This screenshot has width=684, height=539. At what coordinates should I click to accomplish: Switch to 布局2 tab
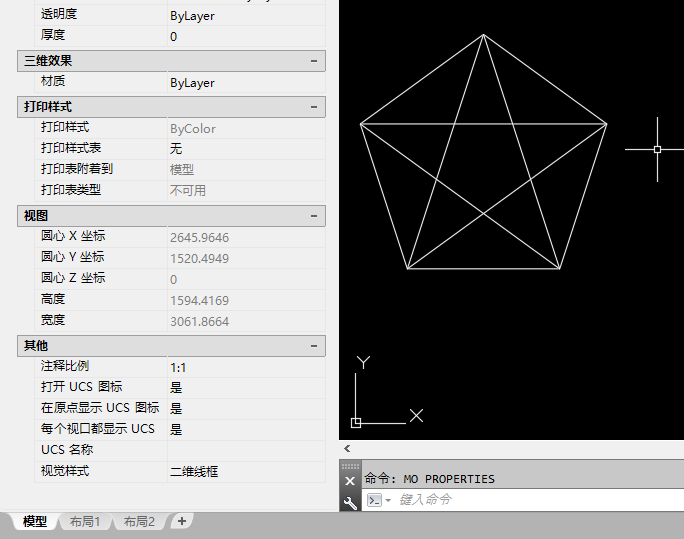pyautogui.click(x=139, y=522)
